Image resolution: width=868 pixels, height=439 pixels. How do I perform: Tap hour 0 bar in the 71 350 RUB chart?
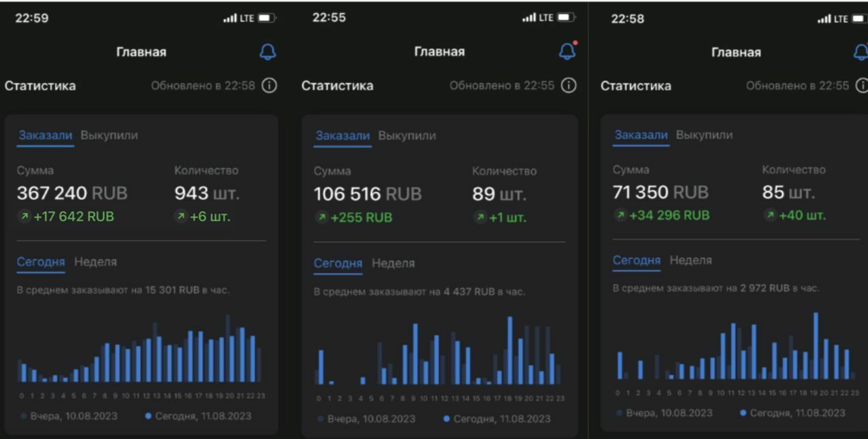(x=621, y=365)
